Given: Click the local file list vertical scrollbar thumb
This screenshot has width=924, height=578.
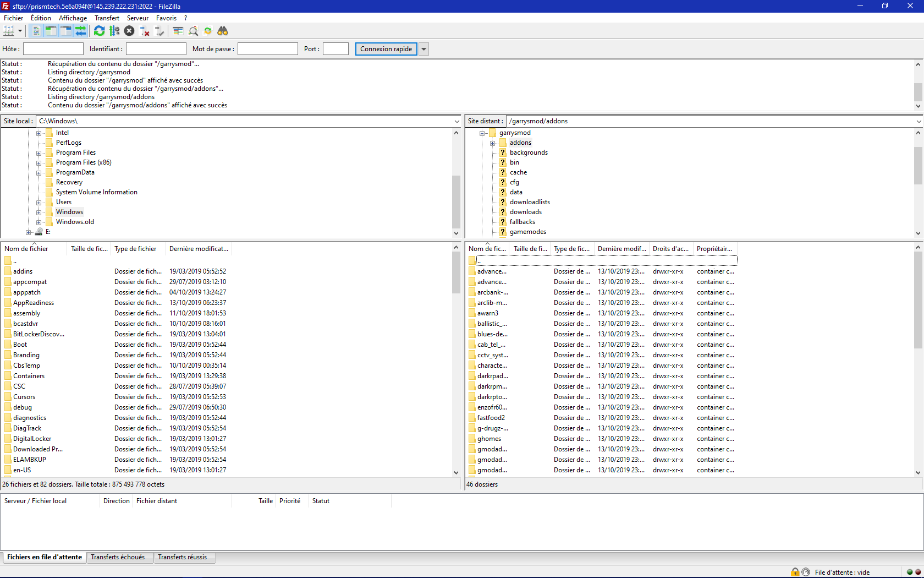Looking at the screenshot, I should (x=456, y=273).
